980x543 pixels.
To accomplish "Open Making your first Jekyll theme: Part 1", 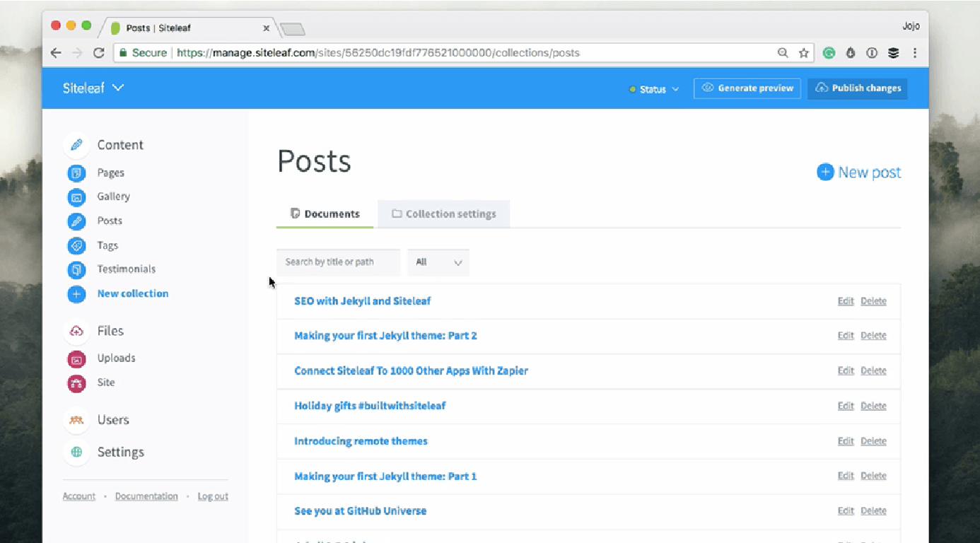I will pyautogui.click(x=385, y=477).
